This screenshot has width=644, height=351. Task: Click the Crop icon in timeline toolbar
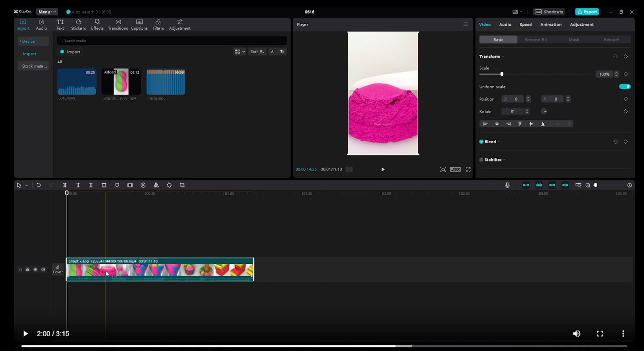click(182, 185)
